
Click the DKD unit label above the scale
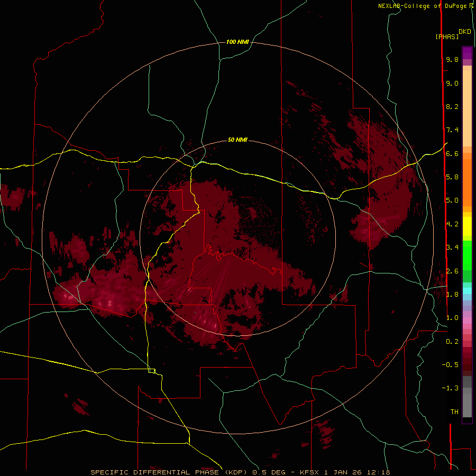click(465, 32)
